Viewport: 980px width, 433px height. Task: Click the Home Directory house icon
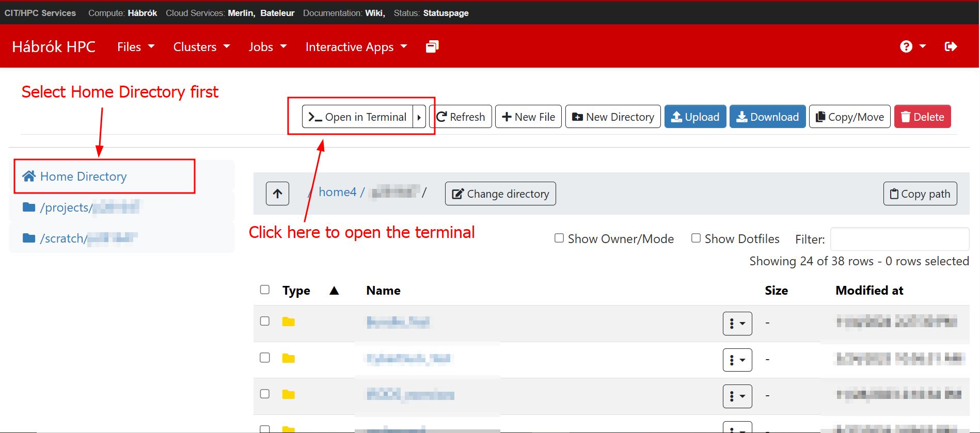29,176
